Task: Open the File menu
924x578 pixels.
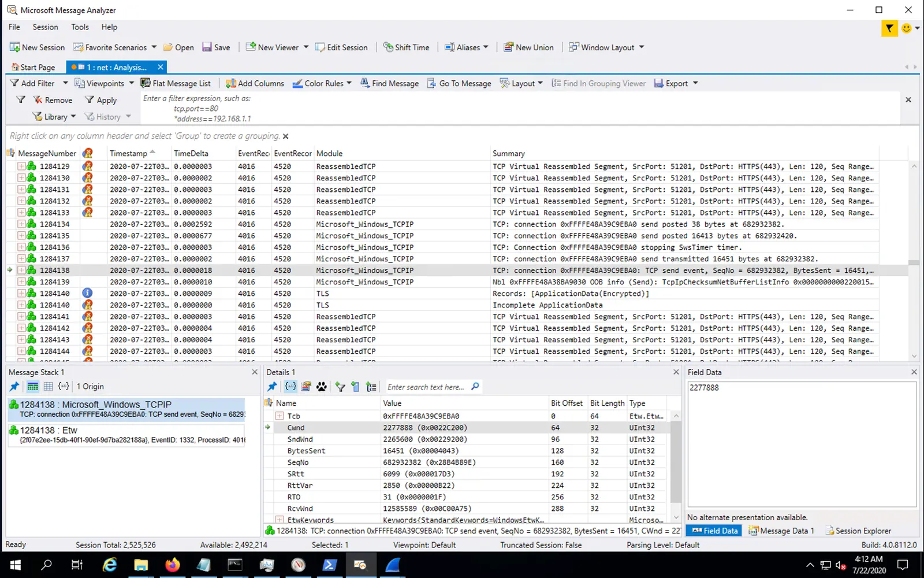Action: pyautogui.click(x=14, y=27)
